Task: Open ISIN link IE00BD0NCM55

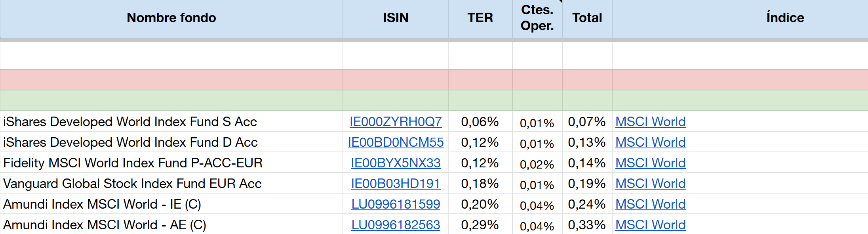Action: click(395, 142)
